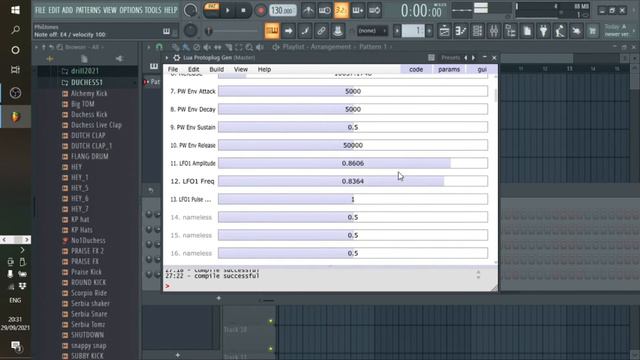640x360 pixels.
Task: Arm the red Record button
Action: [x=260, y=11]
